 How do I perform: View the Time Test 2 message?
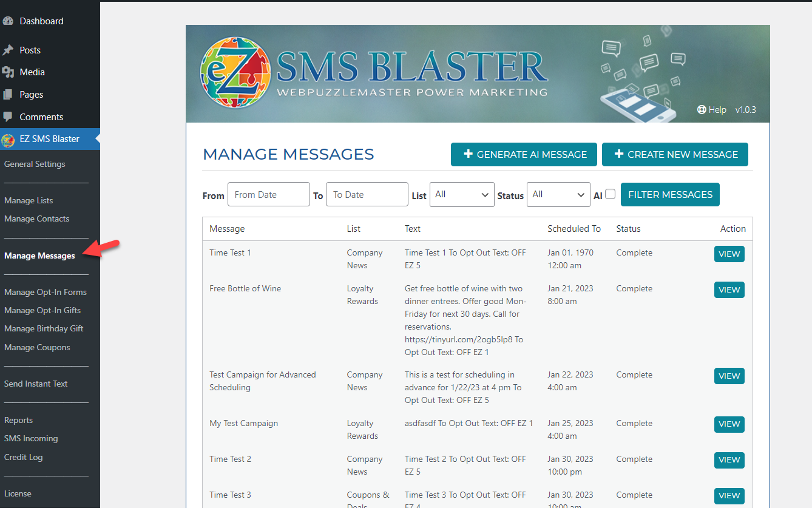(729, 460)
